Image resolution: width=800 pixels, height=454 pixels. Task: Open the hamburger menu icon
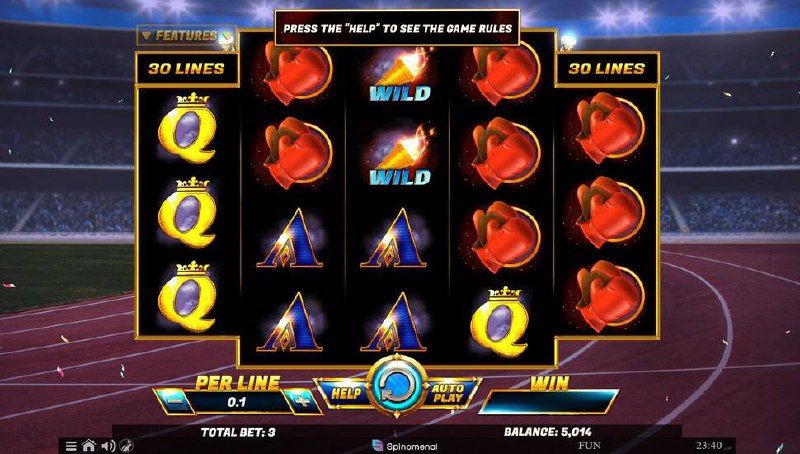click(71, 446)
